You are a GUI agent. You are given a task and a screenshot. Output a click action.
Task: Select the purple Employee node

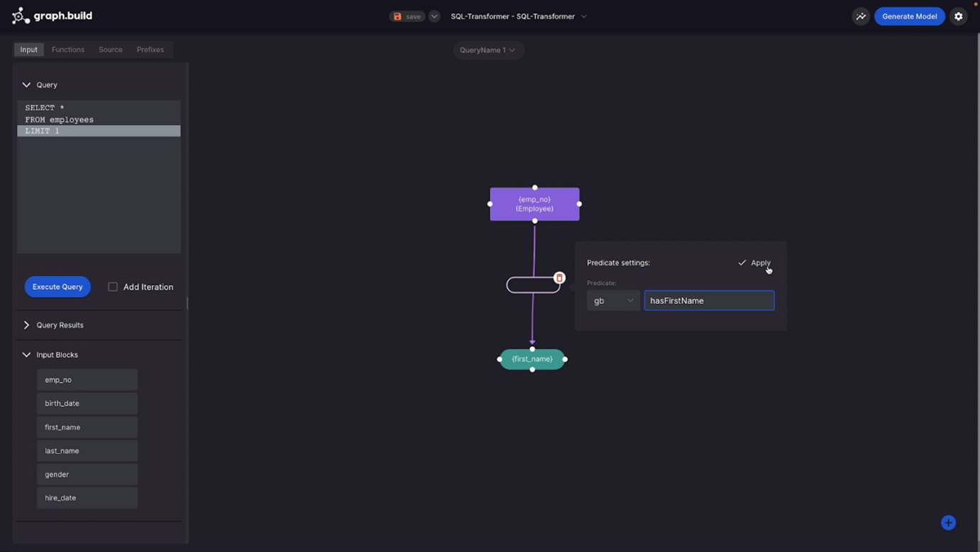click(534, 204)
